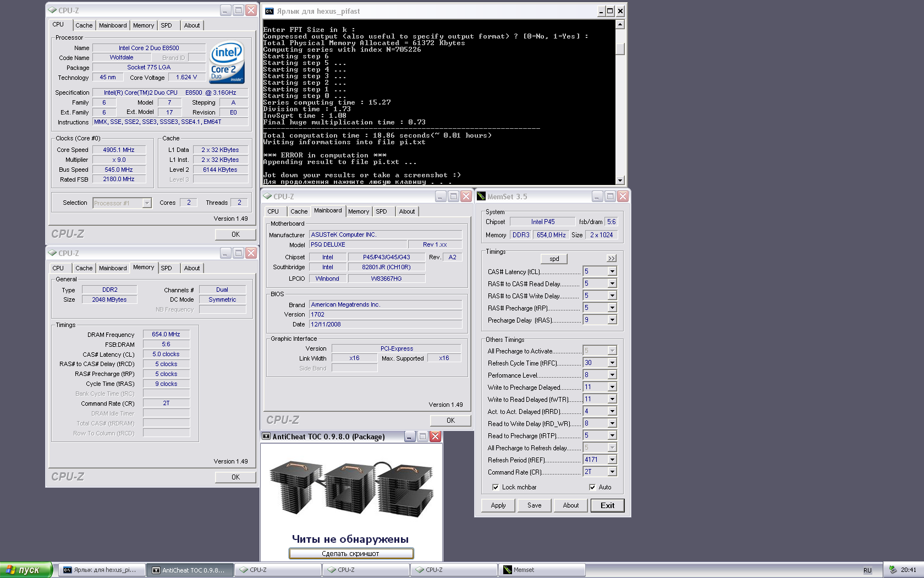Switch to hexus_pifast console taskbar item

pyautogui.click(x=102, y=570)
